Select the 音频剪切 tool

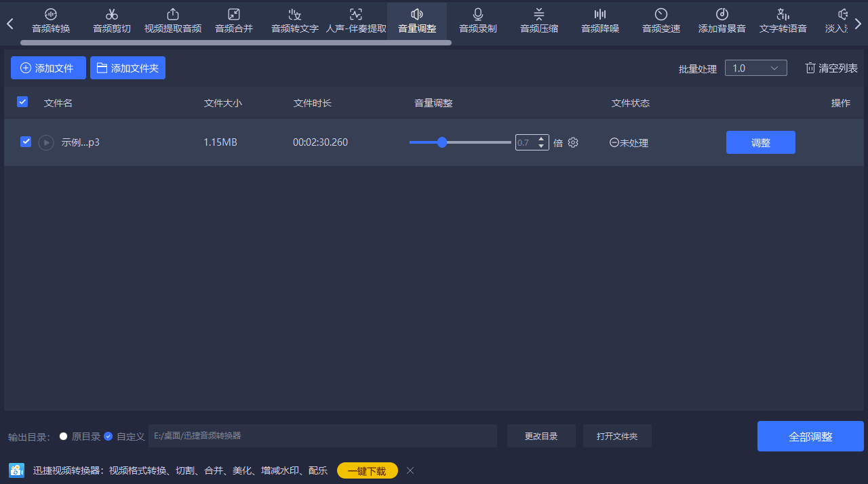tap(111, 20)
